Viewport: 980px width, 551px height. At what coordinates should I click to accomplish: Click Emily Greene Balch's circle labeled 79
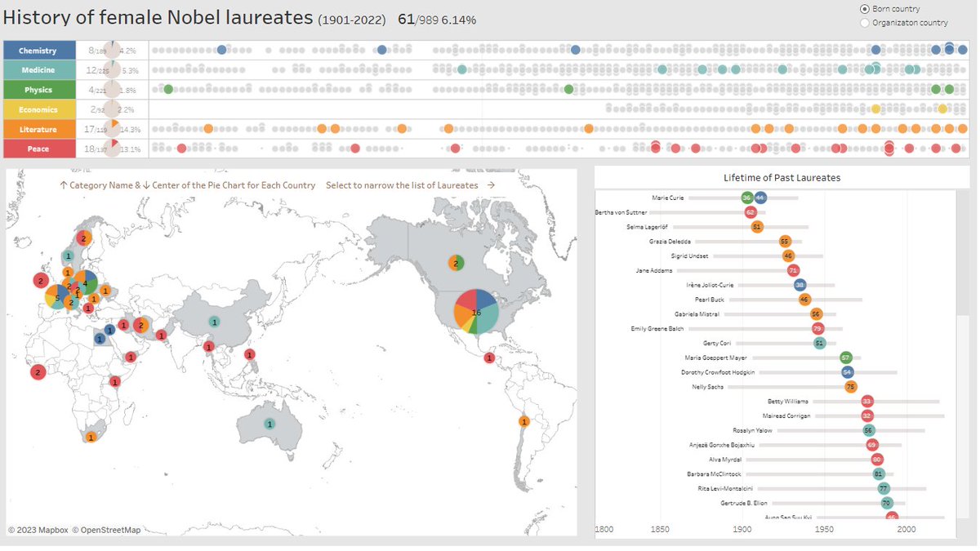[818, 329]
